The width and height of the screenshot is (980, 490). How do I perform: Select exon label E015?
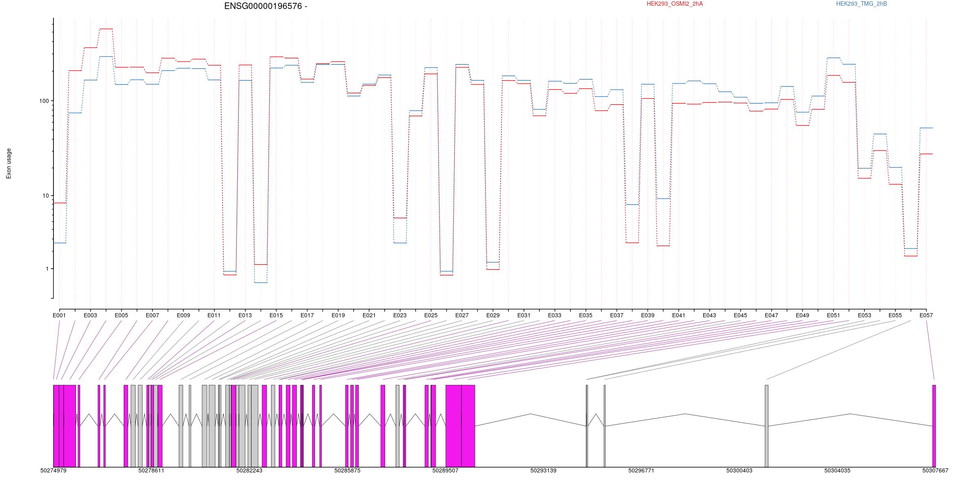point(276,315)
